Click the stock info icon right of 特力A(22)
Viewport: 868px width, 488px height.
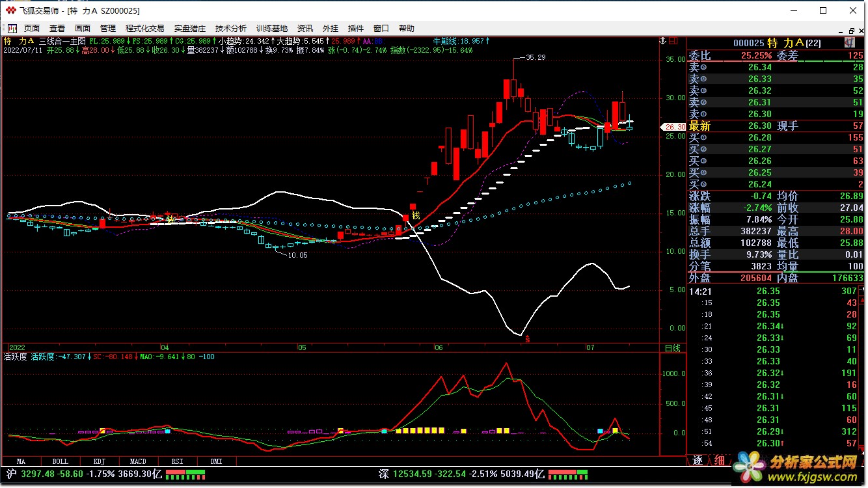[850, 42]
